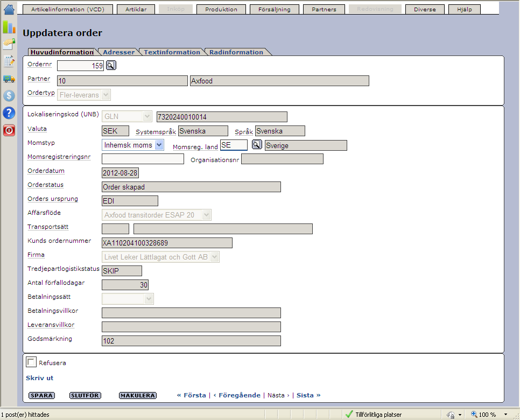The image size is (520, 420).
Task: Open the Försäljning menu
Action: 274,9
